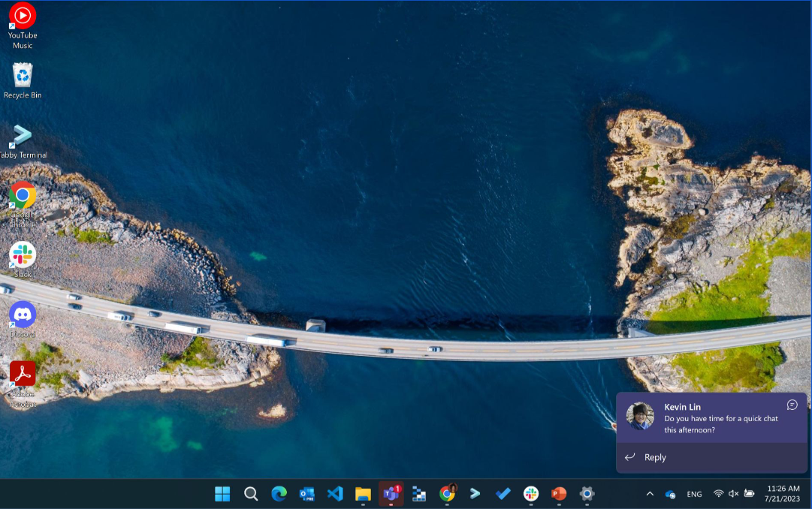Click the battery tray icon
This screenshot has width=812, height=509.
[x=749, y=493]
